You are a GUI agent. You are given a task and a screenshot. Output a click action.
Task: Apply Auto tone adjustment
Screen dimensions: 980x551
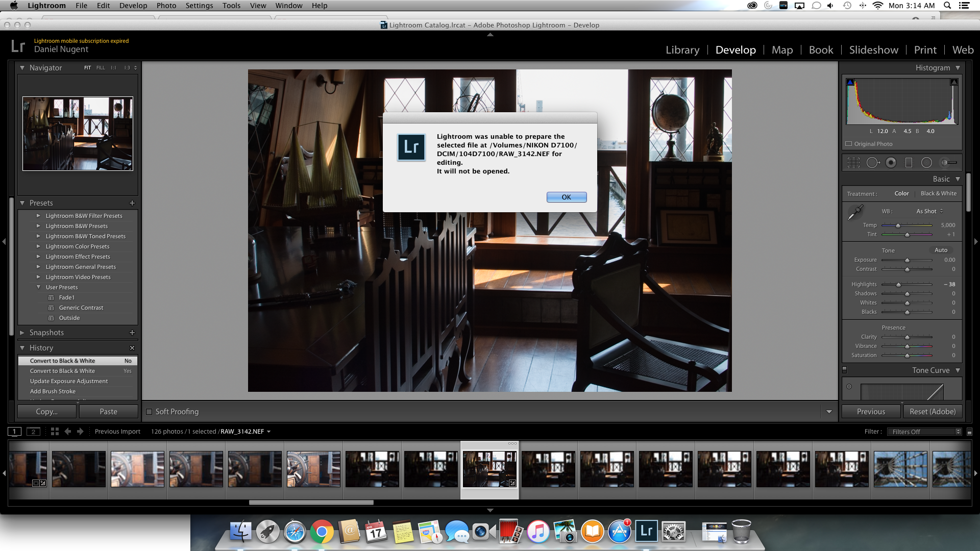(941, 250)
